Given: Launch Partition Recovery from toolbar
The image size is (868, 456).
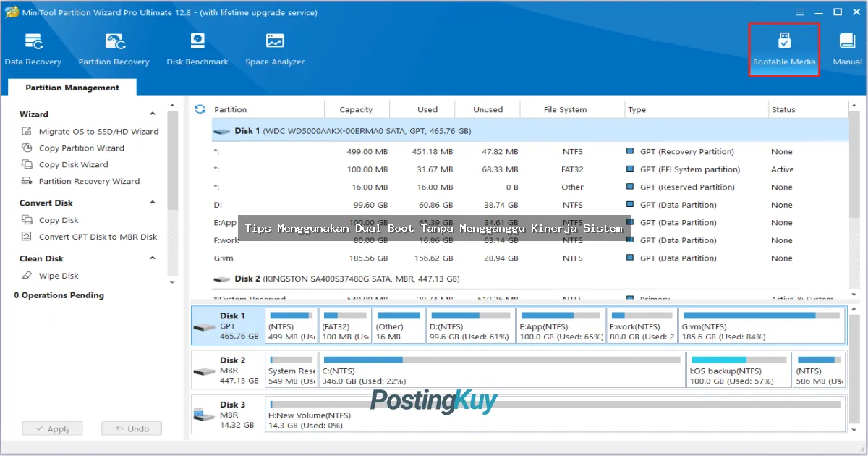Looking at the screenshot, I should (114, 49).
